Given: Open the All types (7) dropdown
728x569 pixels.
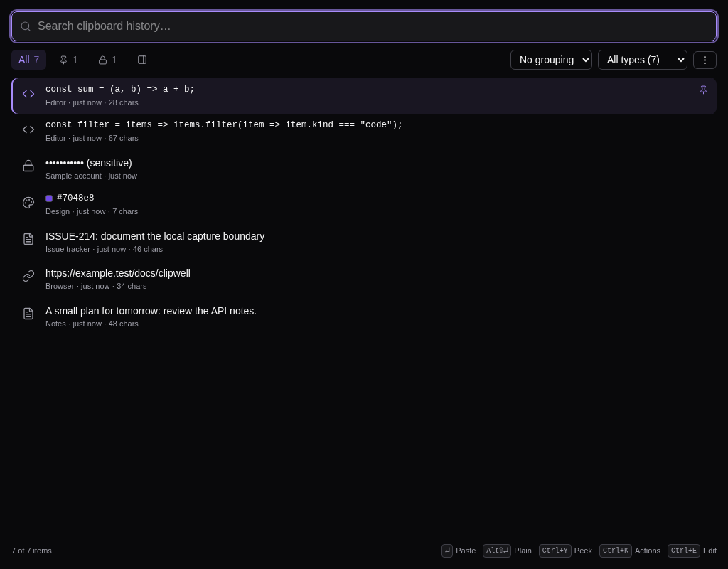Looking at the screenshot, I should click(643, 60).
